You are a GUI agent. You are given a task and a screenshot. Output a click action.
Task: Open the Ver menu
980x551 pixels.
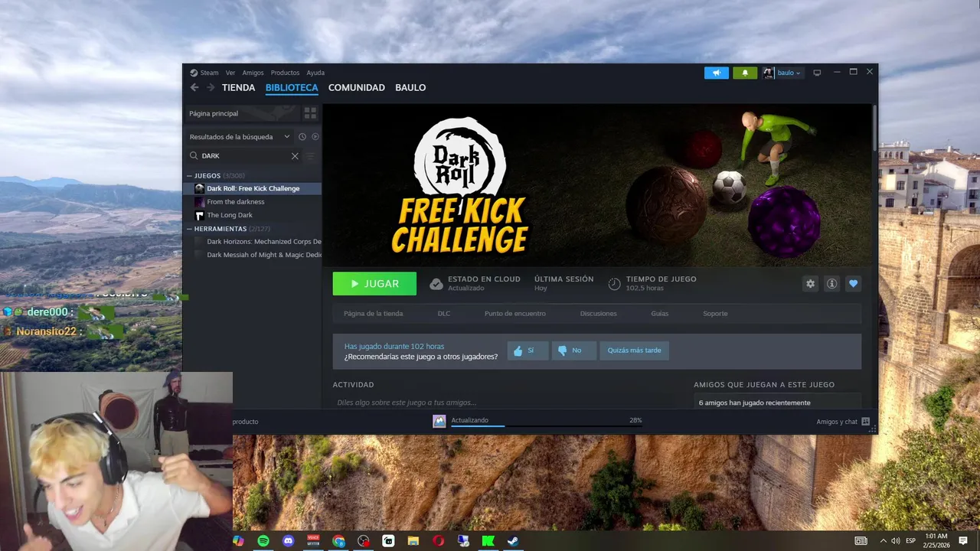click(x=230, y=73)
